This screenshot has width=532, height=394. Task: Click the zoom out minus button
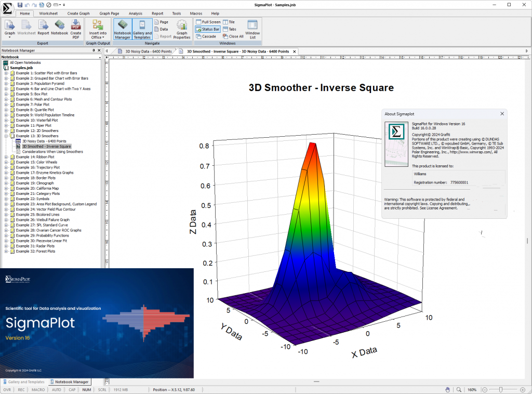coord(485,390)
